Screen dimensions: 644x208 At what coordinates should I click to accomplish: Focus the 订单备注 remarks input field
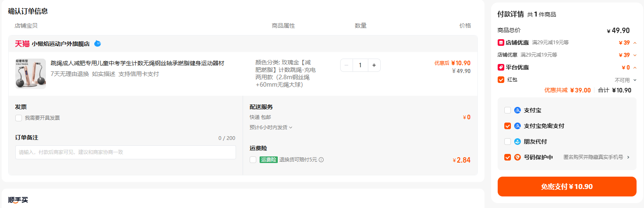[x=126, y=152]
